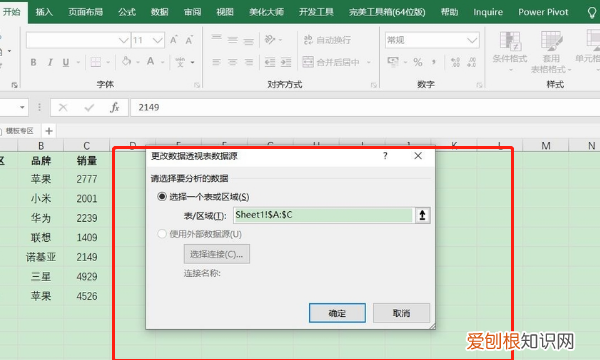Cancel formula entry with X icon
600x360 pixels.
tap(63, 108)
